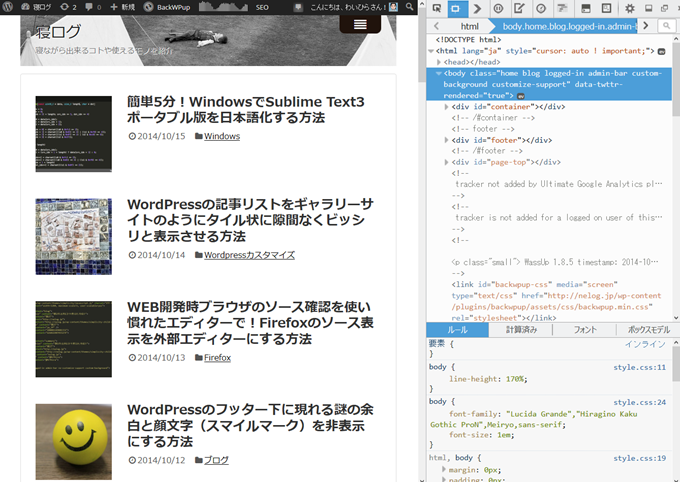Open devtools settings gear icon
Viewport: 680px width, 482px height.
[630, 8]
